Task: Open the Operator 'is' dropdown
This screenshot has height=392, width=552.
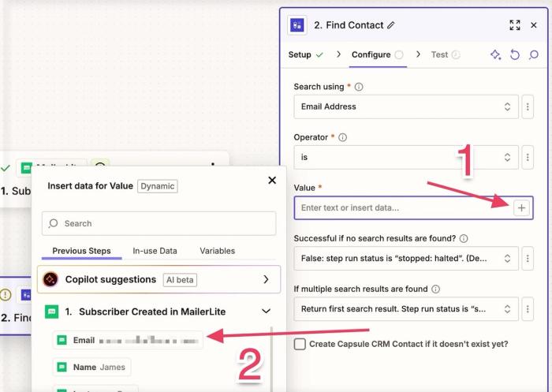Action: click(406, 157)
